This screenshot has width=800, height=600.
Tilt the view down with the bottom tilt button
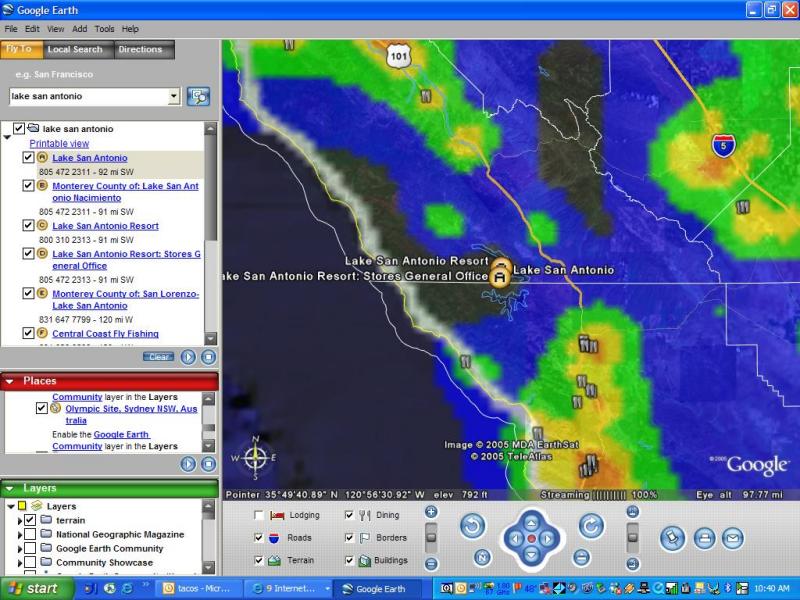632,563
